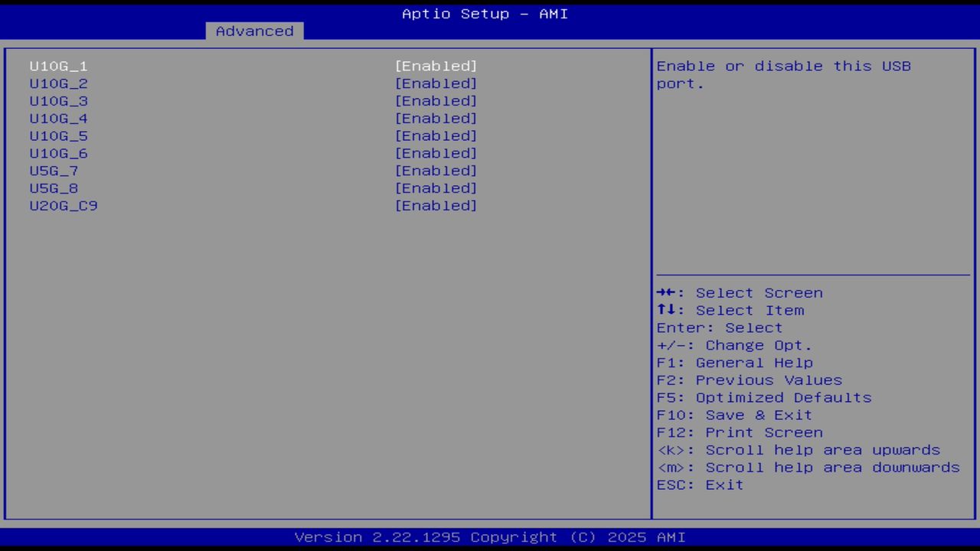Open the U10G_3 Enabled dropdown

[436, 100]
